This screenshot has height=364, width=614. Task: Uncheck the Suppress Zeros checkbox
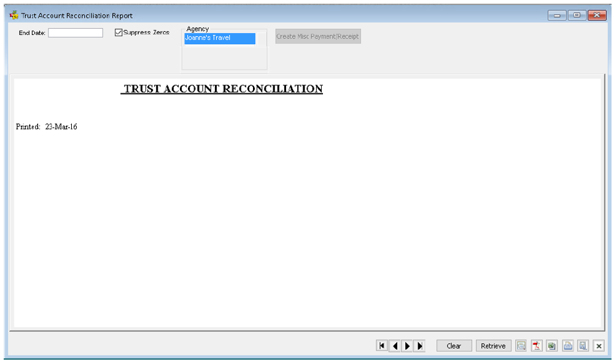pos(119,33)
